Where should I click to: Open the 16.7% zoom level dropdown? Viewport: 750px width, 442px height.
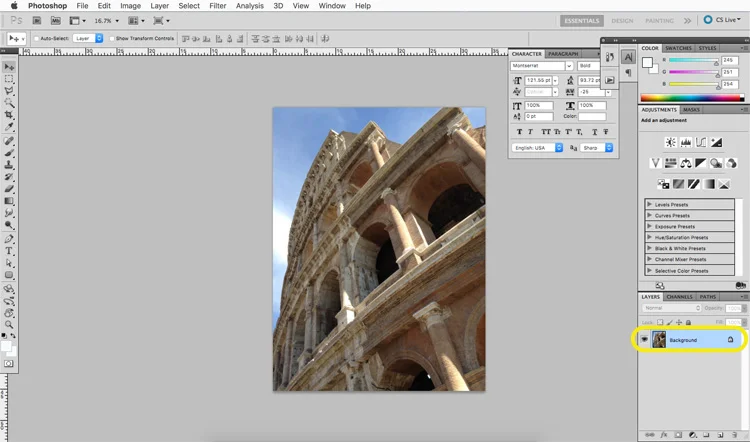coord(106,21)
